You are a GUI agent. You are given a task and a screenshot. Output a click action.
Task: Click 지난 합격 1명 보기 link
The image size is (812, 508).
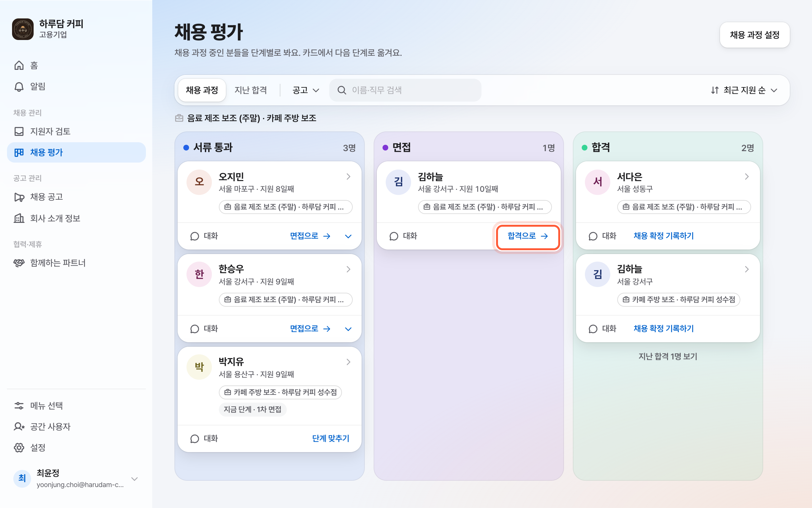[668, 357]
